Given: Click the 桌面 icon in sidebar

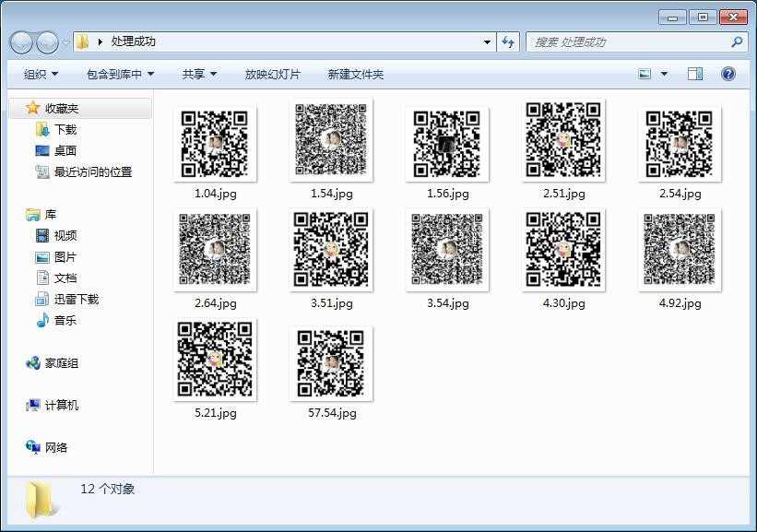Looking at the screenshot, I should pyautogui.click(x=42, y=150).
